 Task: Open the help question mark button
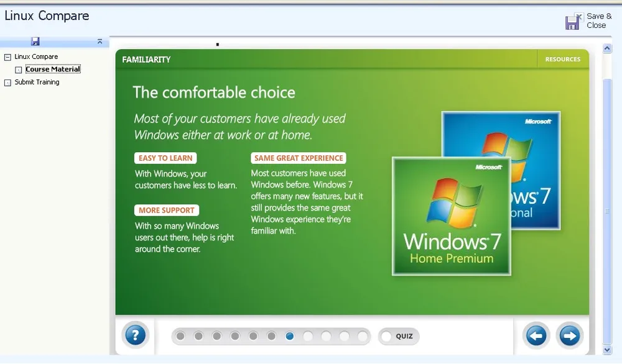click(135, 335)
